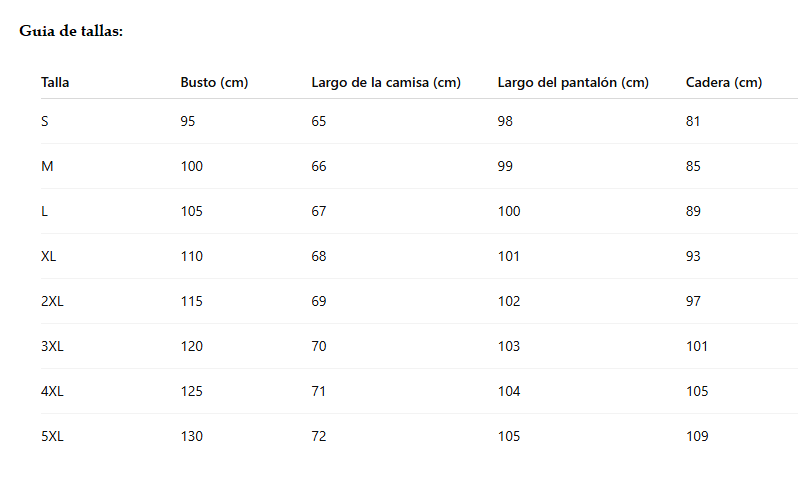
Task: Select the size S row label
Action: (45, 121)
